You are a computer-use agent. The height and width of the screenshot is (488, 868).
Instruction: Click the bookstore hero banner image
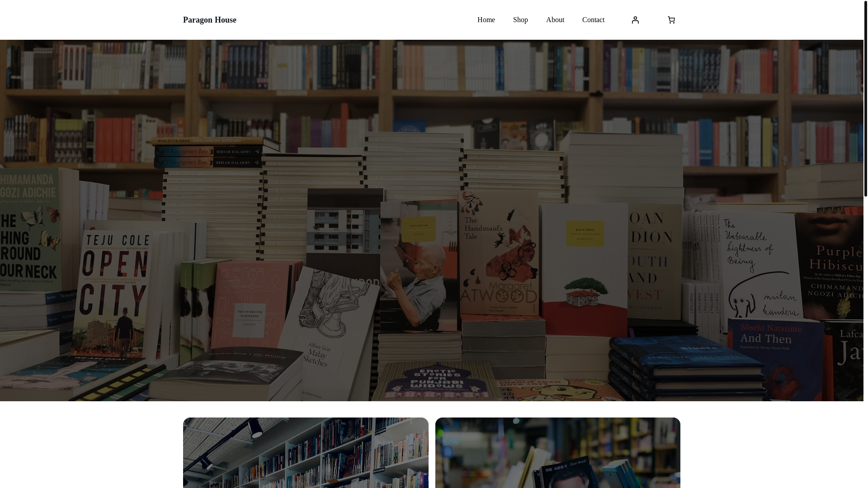[x=432, y=221]
